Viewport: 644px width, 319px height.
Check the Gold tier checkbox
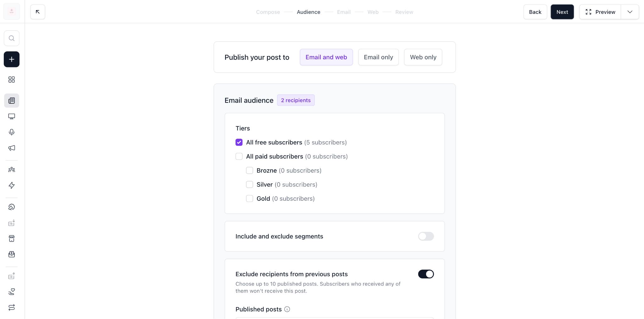pyautogui.click(x=249, y=199)
